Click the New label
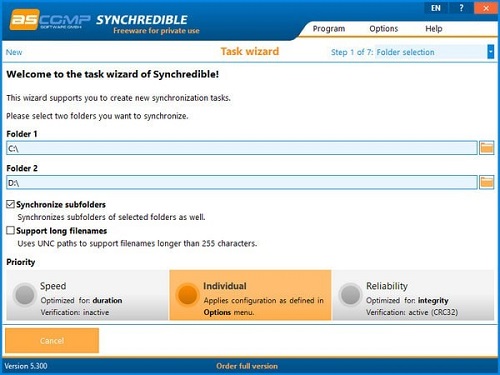This screenshot has height=375, width=500. click(14, 52)
